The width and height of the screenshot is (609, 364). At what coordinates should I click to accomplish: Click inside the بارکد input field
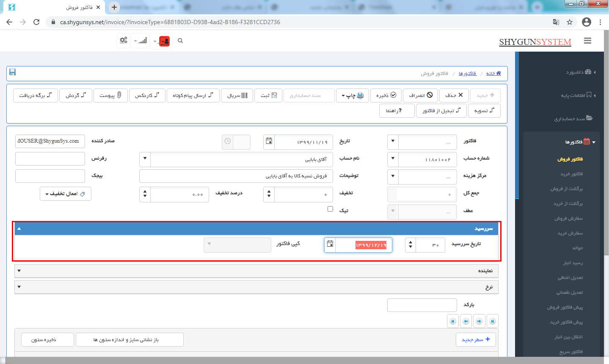[422, 305]
